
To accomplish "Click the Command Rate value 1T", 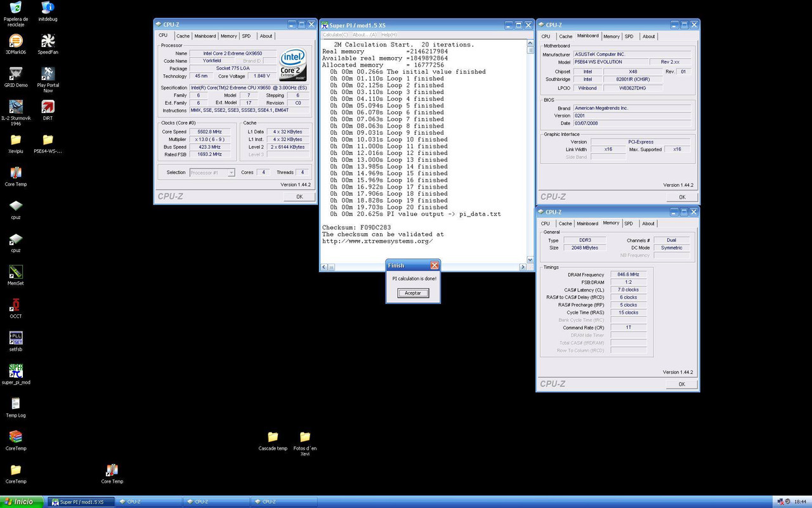I will coord(628,328).
